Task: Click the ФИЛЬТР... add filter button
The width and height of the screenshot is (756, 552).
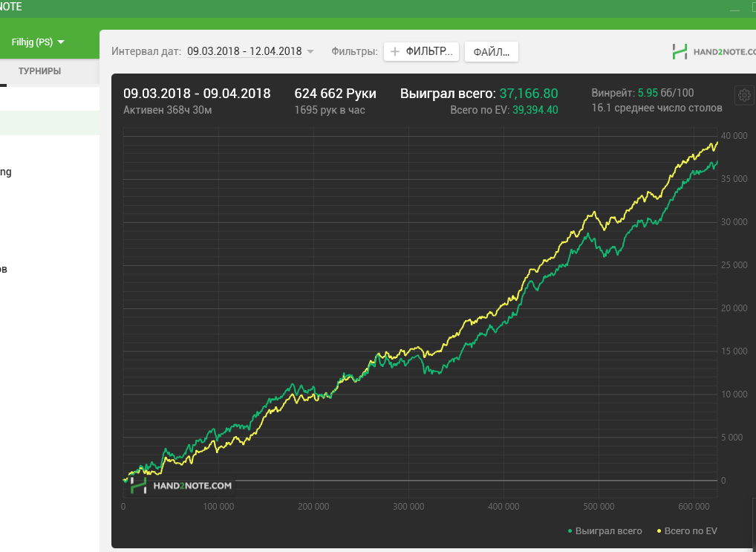Action: (x=421, y=51)
